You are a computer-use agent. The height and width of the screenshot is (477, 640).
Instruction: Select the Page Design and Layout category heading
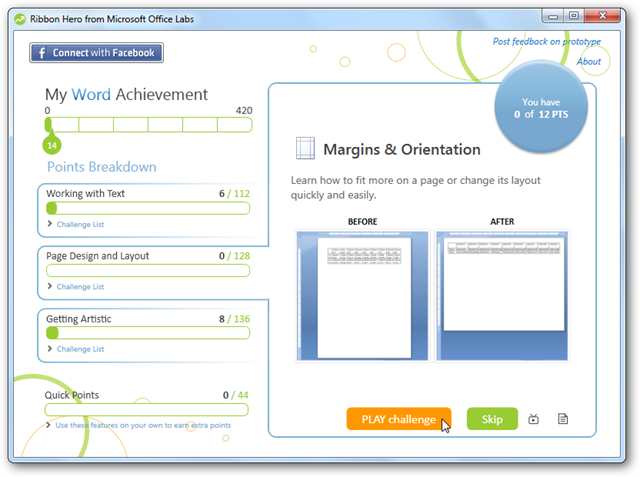tap(98, 256)
